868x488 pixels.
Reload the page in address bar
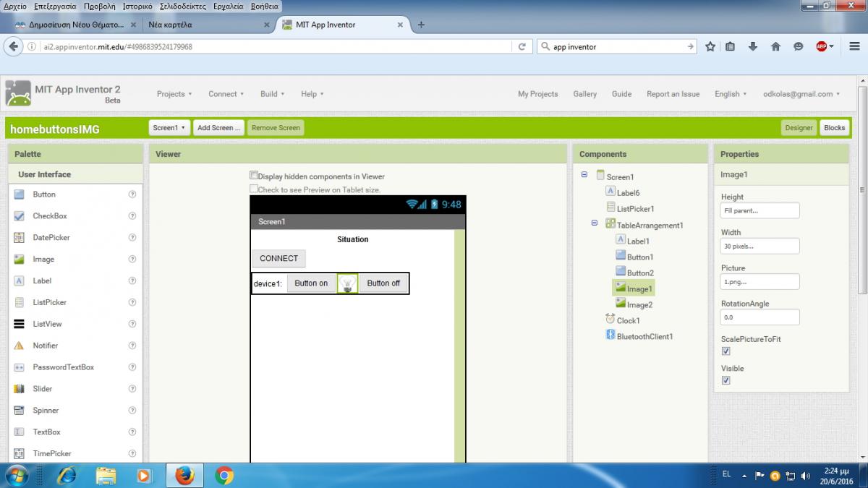click(x=522, y=46)
